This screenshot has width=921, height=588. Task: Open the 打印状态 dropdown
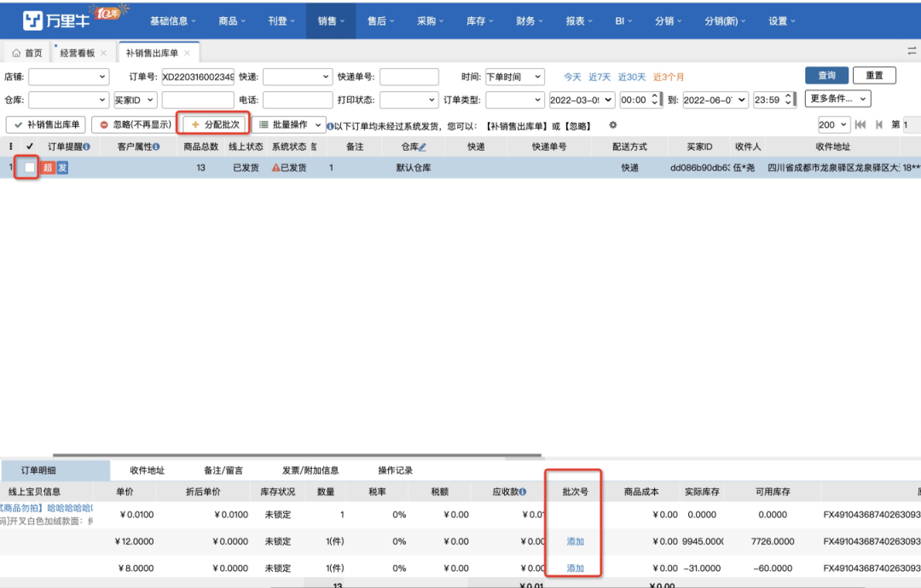coord(408,100)
